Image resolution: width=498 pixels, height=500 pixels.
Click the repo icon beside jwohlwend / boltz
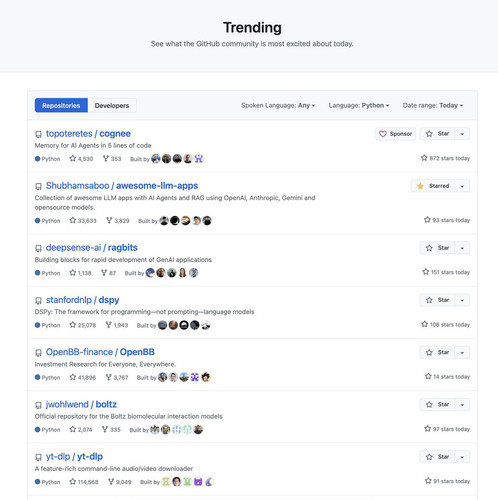tap(39, 405)
